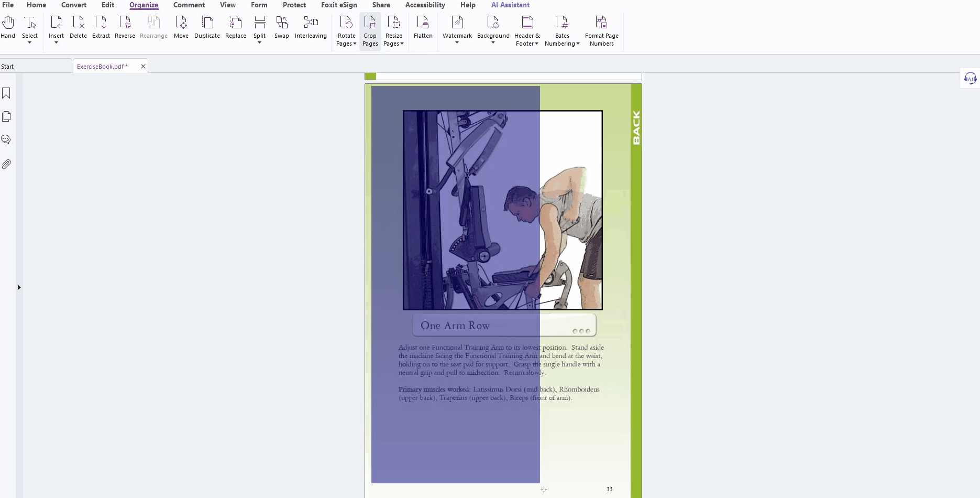The height and width of the screenshot is (498, 980).
Task: Expand the Background dropdown arrow
Action: (493, 42)
